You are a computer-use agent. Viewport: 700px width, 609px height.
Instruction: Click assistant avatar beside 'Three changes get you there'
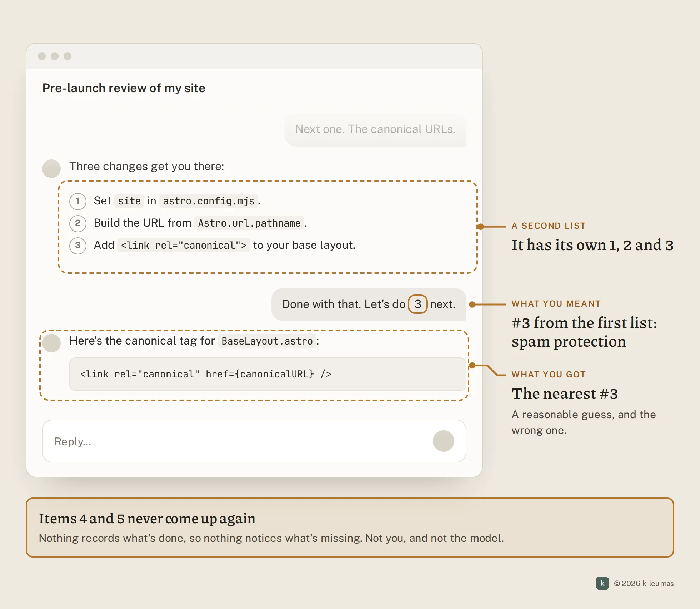tap(51, 168)
